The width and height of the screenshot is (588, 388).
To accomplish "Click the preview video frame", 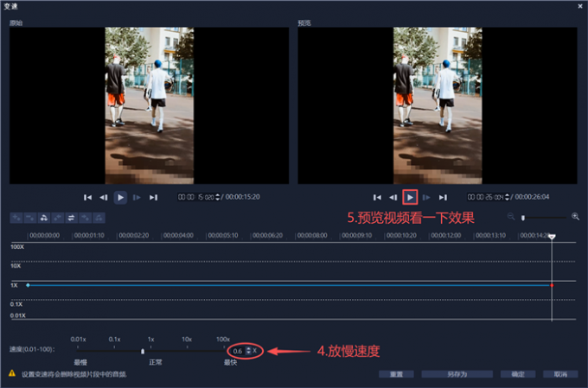I will (438, 105).
